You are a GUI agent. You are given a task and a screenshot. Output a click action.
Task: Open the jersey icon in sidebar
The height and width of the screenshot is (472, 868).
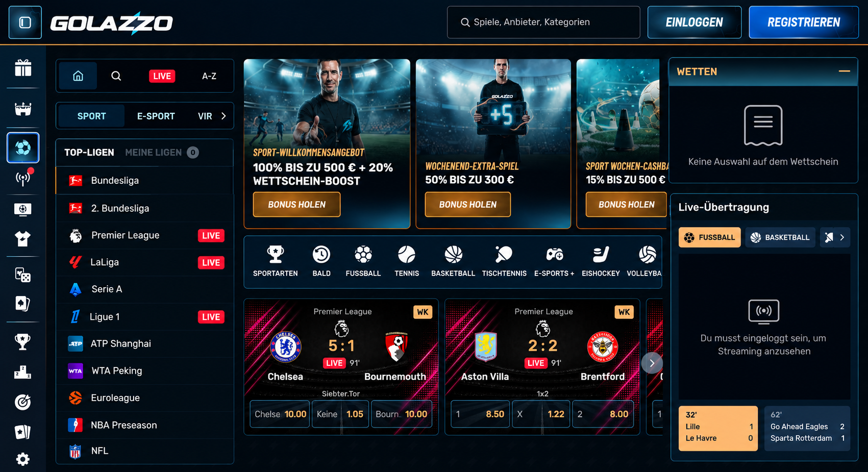click(x=23, y=239)
